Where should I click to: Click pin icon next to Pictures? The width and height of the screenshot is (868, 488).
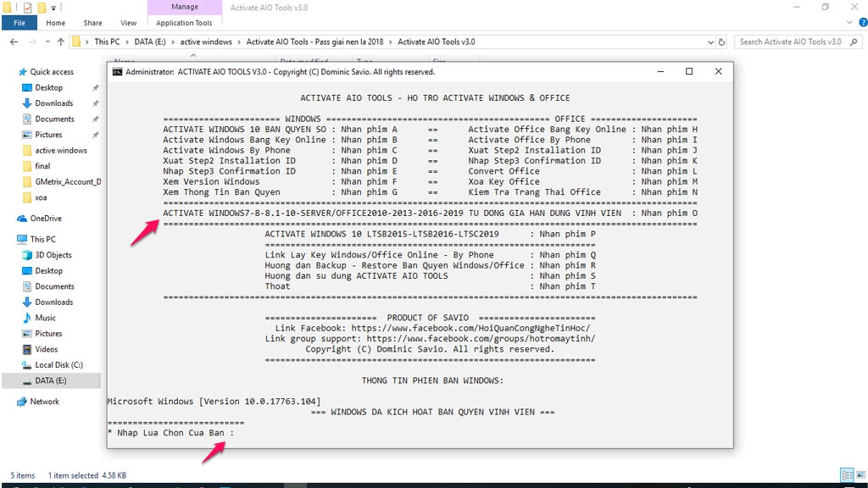point(95,135)
